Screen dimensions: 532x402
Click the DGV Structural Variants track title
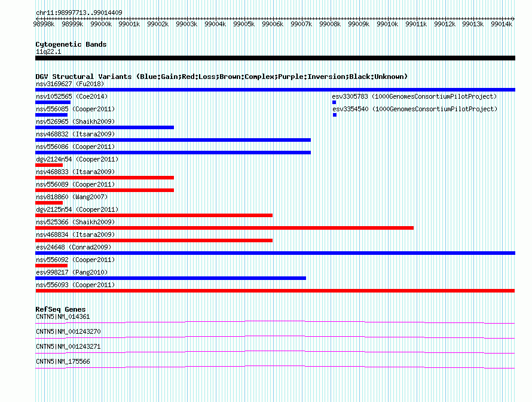(221, 77)
